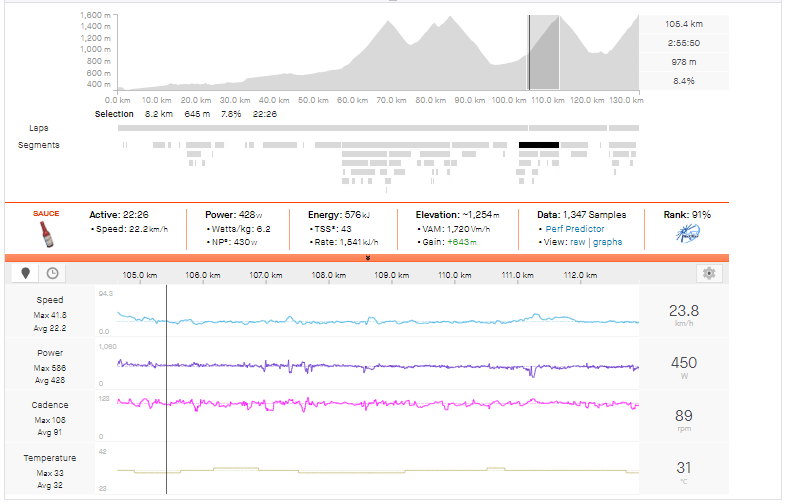Select the last short lap bar

pos(623,128)
